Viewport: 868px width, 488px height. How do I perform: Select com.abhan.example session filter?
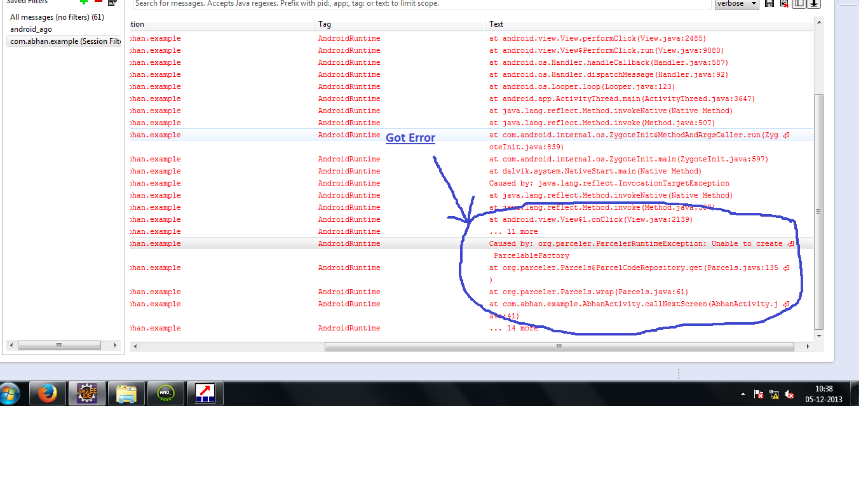point(64,41)
